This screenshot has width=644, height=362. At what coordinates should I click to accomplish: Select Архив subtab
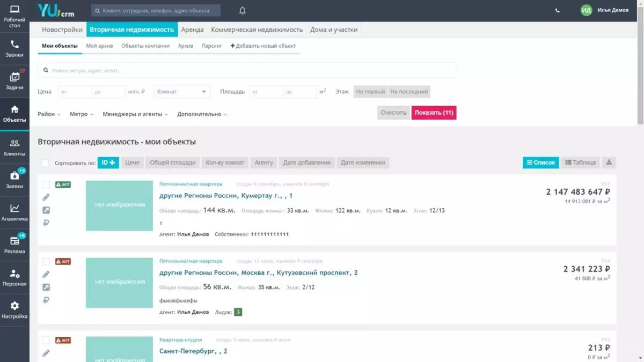tap(186, 46)
